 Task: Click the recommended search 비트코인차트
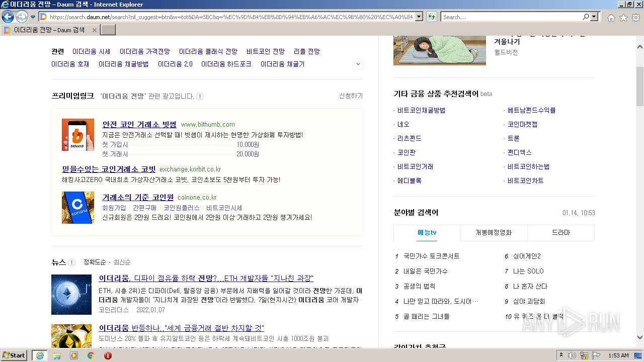[x=526, y=180]
